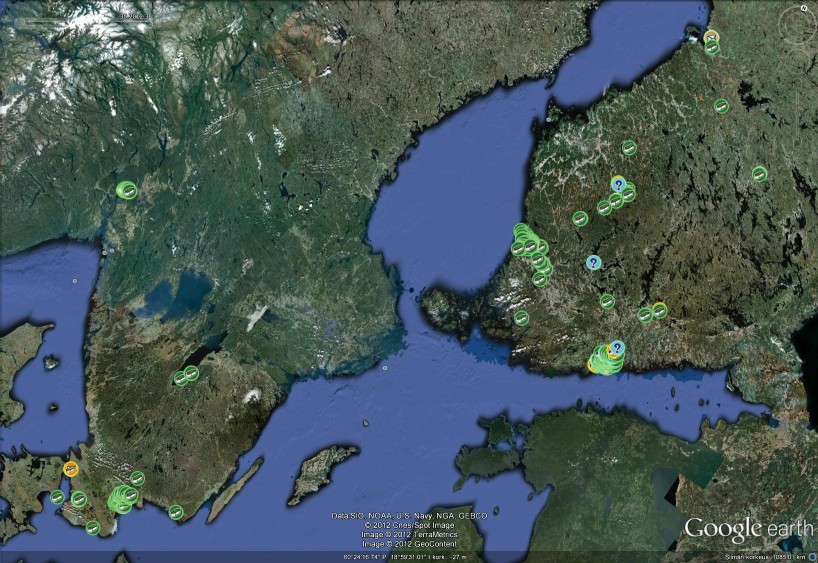Select the green placemark on Sweden's southeast coast

click(x=176, y=512)
